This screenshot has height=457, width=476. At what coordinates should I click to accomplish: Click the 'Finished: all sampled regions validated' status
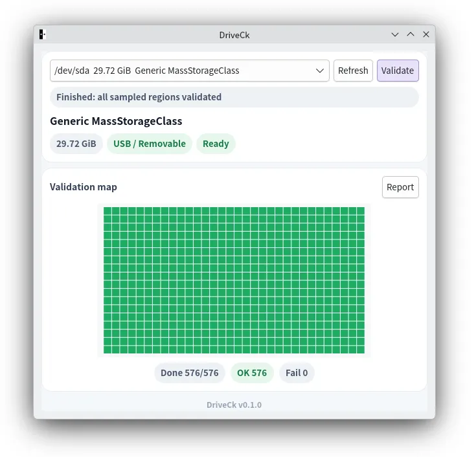pos(234,97)
